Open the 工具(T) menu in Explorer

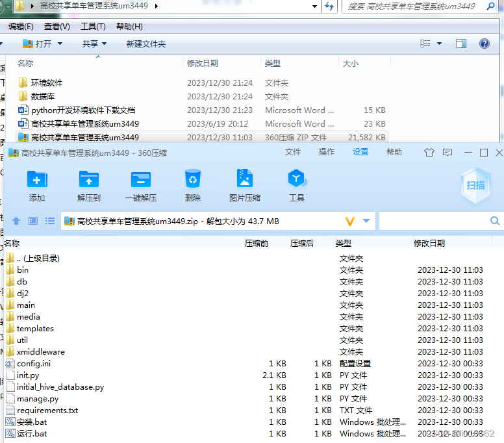pos(93,27)
